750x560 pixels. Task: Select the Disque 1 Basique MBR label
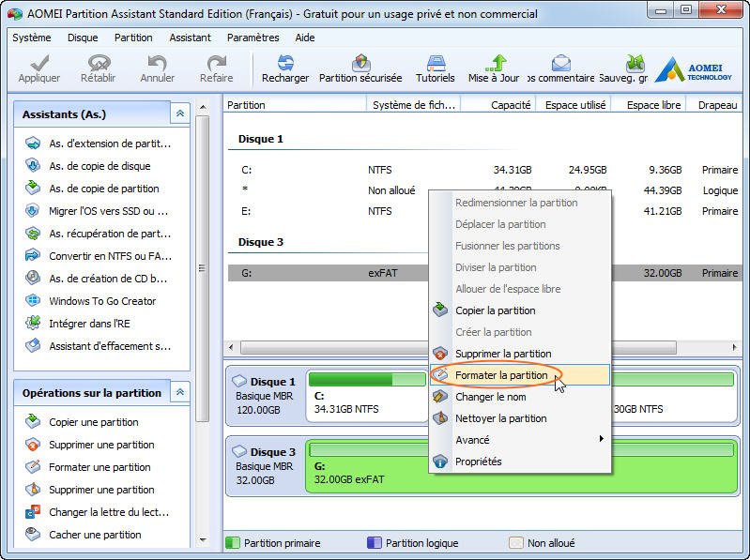point(266,396)
